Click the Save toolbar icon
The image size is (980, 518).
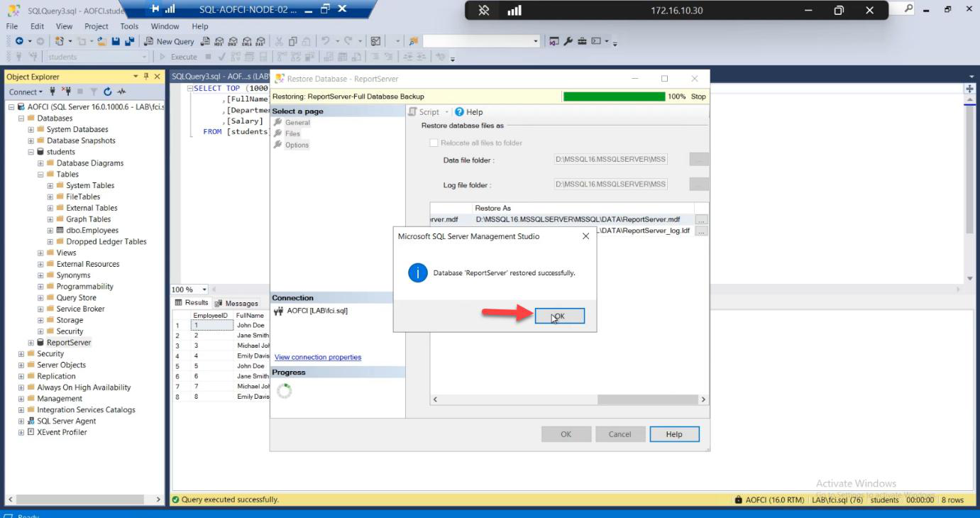117,42
